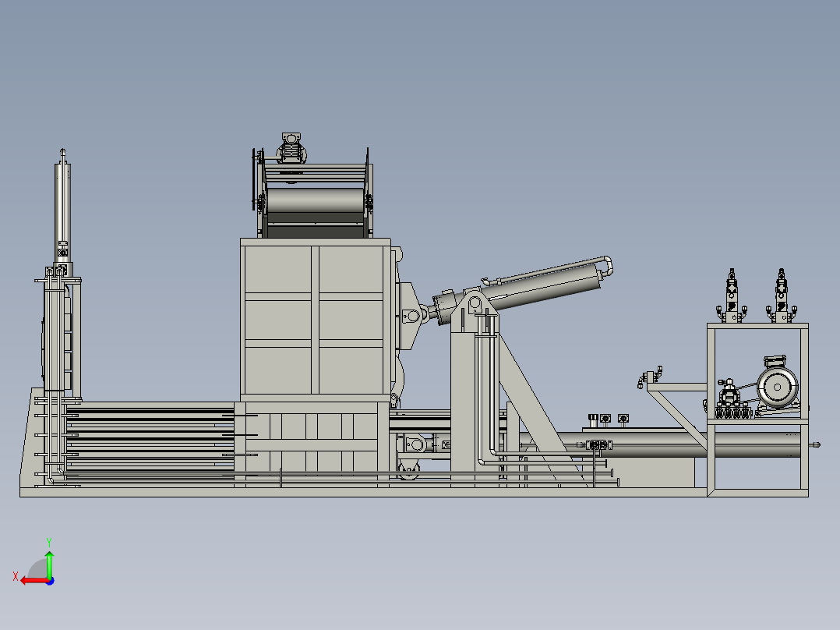840x630 pixels.
Task: Click the red X axis arrow
Action: coord(30,580)
